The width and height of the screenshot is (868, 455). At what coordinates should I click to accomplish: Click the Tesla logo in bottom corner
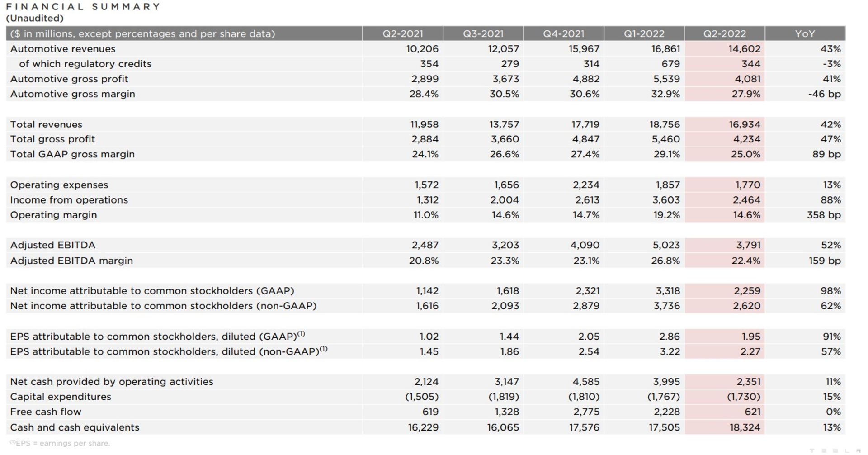pos(835,451)
